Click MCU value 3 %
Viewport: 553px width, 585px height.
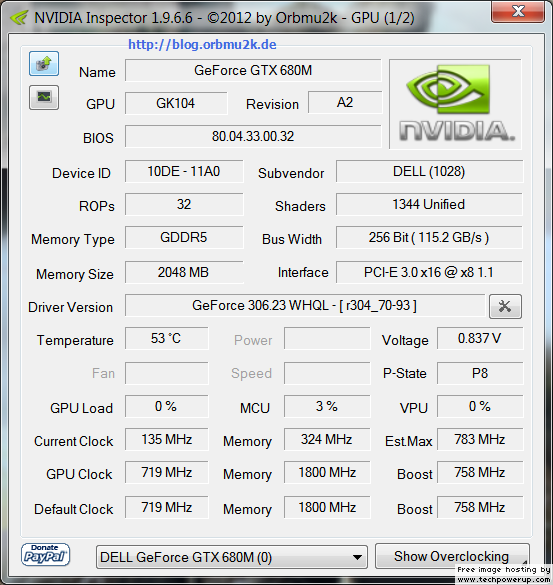pyautogui.click(x=327, y=406)
